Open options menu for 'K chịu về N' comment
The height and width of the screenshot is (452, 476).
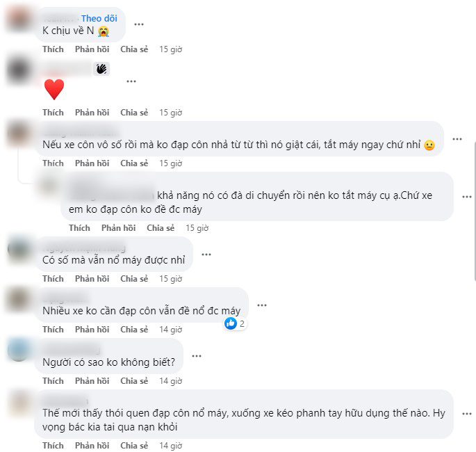(x=139, y=24)
